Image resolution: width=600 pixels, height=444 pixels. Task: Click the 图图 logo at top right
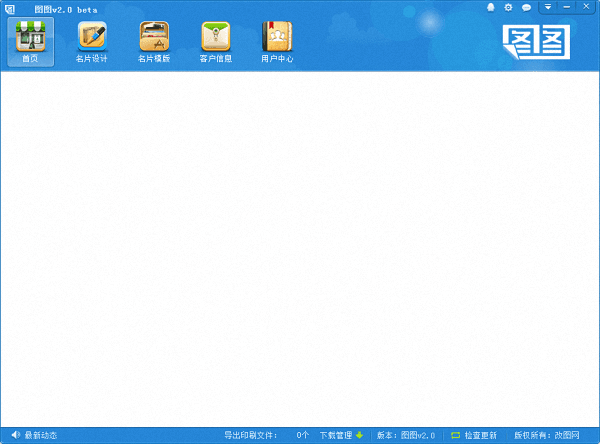535,42
